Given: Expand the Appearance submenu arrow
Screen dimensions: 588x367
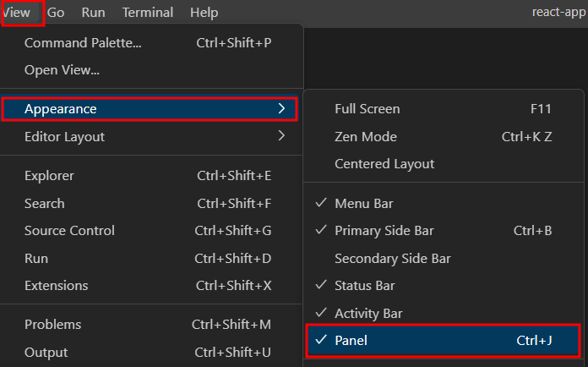Looking at the screenshot, I should (x=281, y=108).
